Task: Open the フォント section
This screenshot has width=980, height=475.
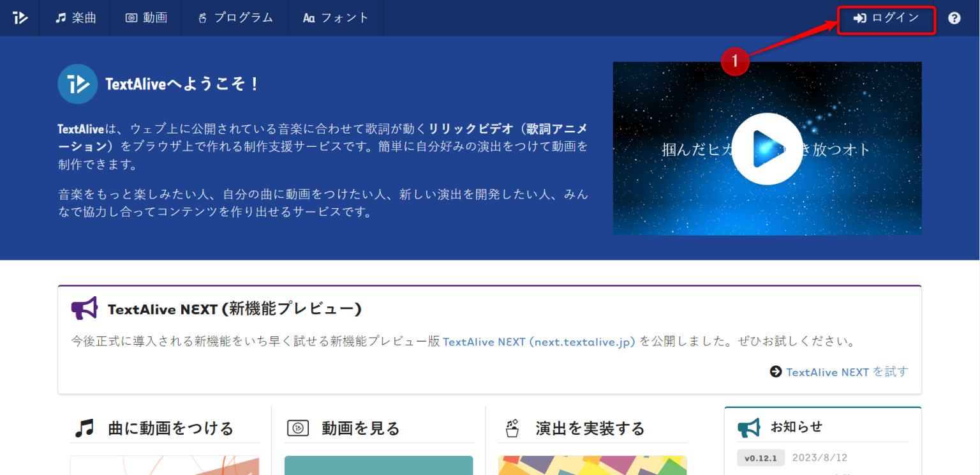Action: click(x=335, y=18)
